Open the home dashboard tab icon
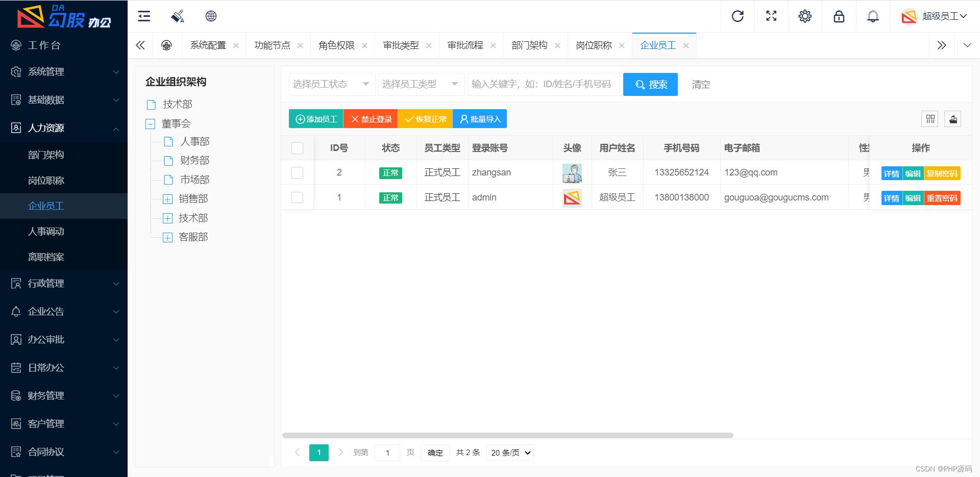Screen dimensions: 980x477 [166, 45]
